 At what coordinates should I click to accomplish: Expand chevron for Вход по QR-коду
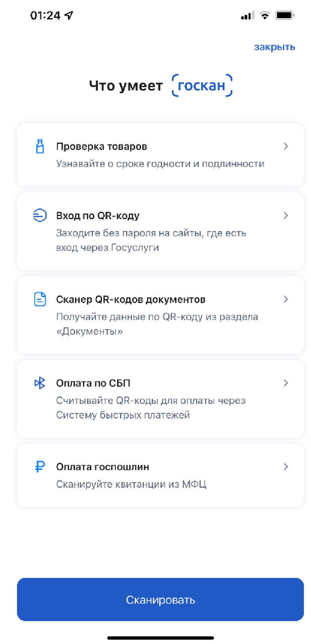tap(286, 216)
